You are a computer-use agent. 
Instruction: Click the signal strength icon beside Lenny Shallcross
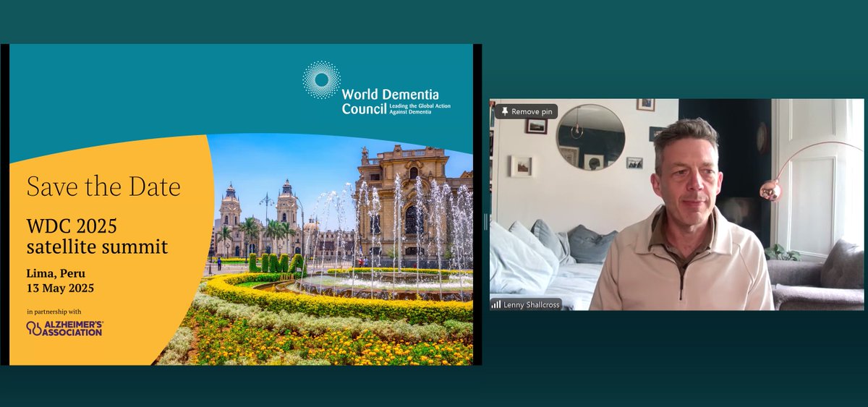(496, 304)
